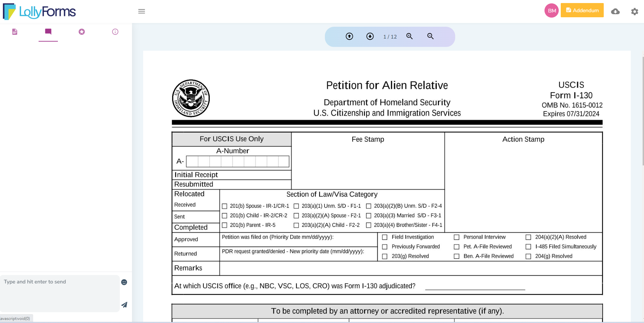The height and width of the screenshot is (323, 644).
Task: Click the Approved row label
Action: 186,239
